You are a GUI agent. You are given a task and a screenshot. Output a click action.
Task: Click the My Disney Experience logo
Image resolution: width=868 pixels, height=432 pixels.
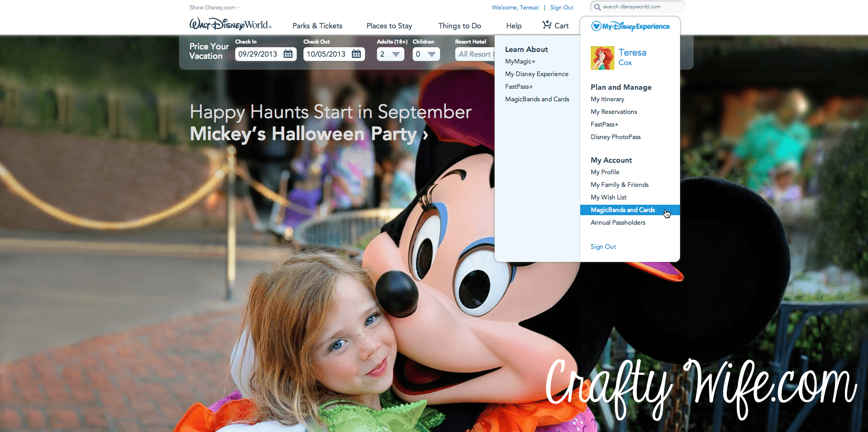[x=630, y=26]
